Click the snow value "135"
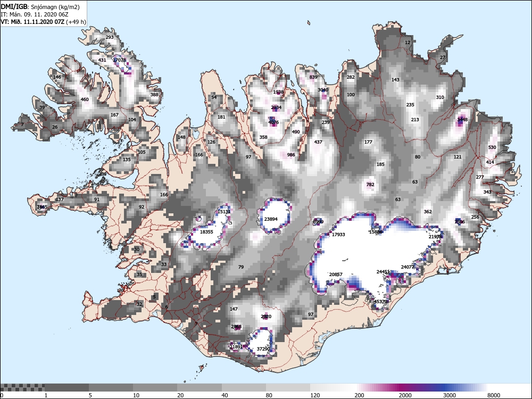The width and height of the screenshot is (532, 399). click(x=127, y=160)
